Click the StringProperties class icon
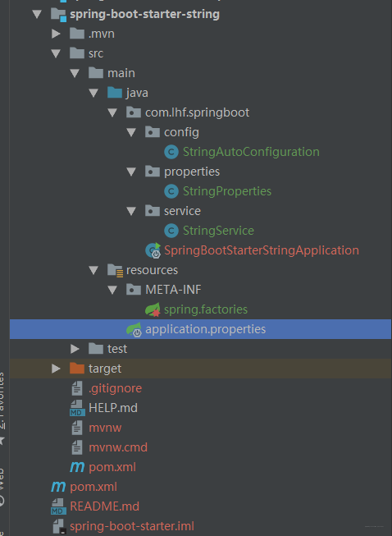 (171, 191)
